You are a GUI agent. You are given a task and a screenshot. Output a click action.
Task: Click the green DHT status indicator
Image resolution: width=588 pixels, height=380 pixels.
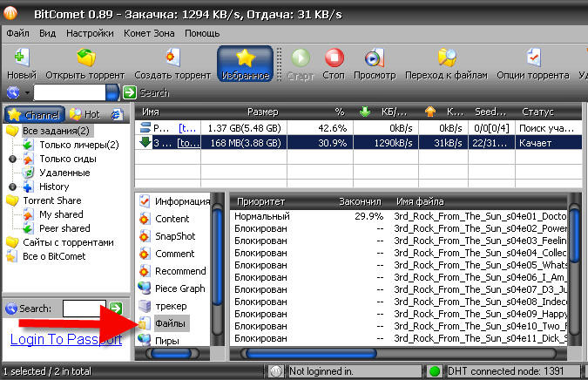pyautogui.click(x=435, y=371)
